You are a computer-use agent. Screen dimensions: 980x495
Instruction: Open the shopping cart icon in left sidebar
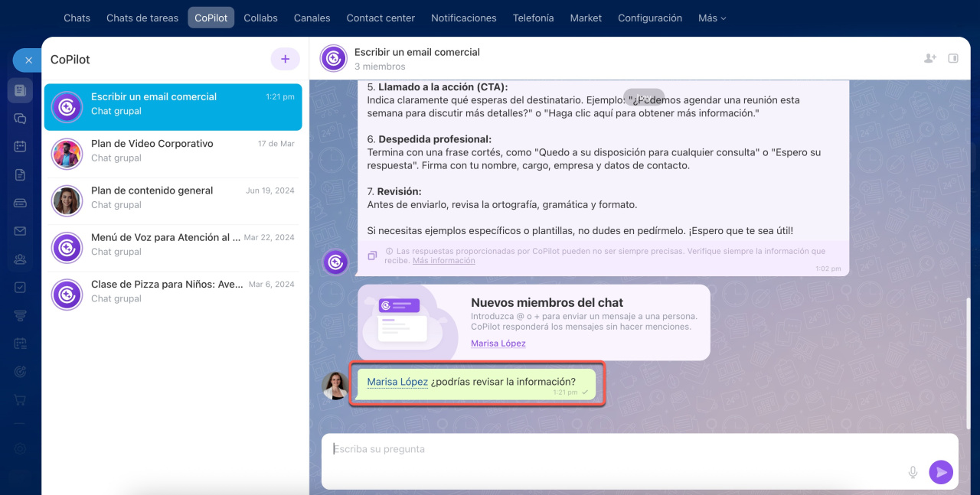(20, 400)
